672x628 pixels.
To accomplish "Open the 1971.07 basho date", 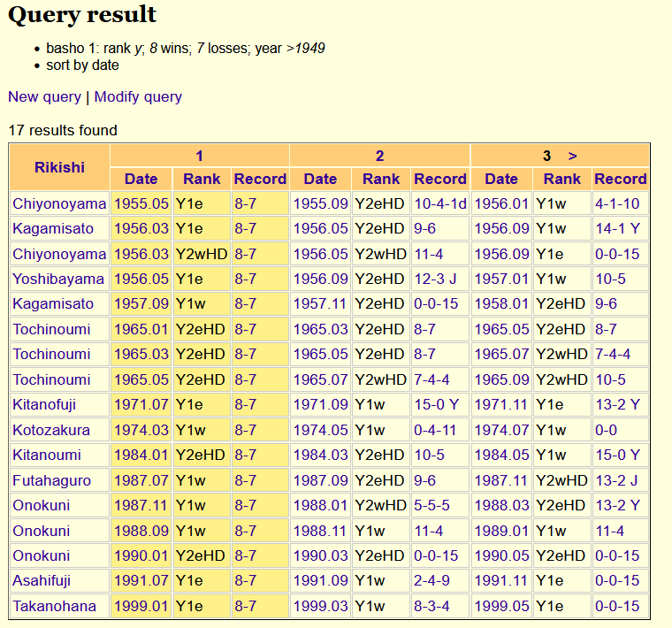I will pos(141,404).
